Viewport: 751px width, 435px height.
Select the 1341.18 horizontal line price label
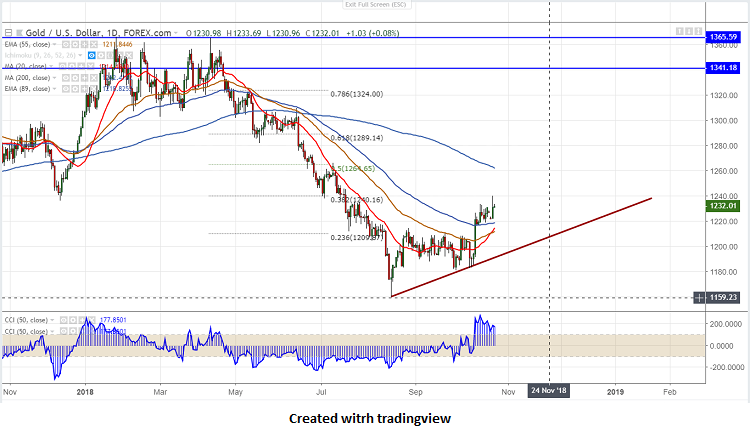[723, 68]
